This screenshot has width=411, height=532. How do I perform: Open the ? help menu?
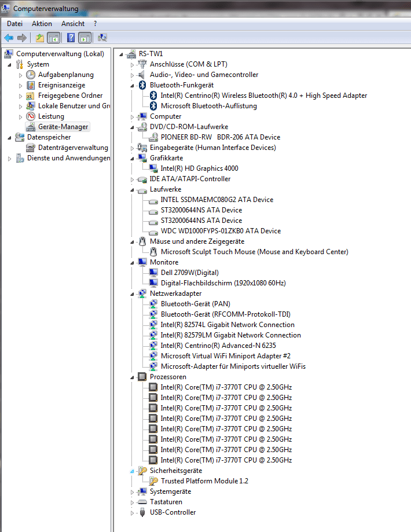click(x=95, y=24)
